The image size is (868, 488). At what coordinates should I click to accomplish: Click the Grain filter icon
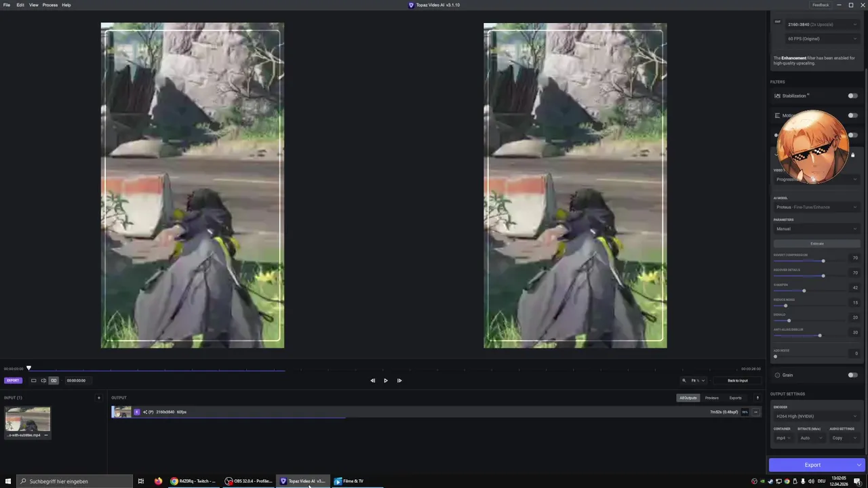777,375
